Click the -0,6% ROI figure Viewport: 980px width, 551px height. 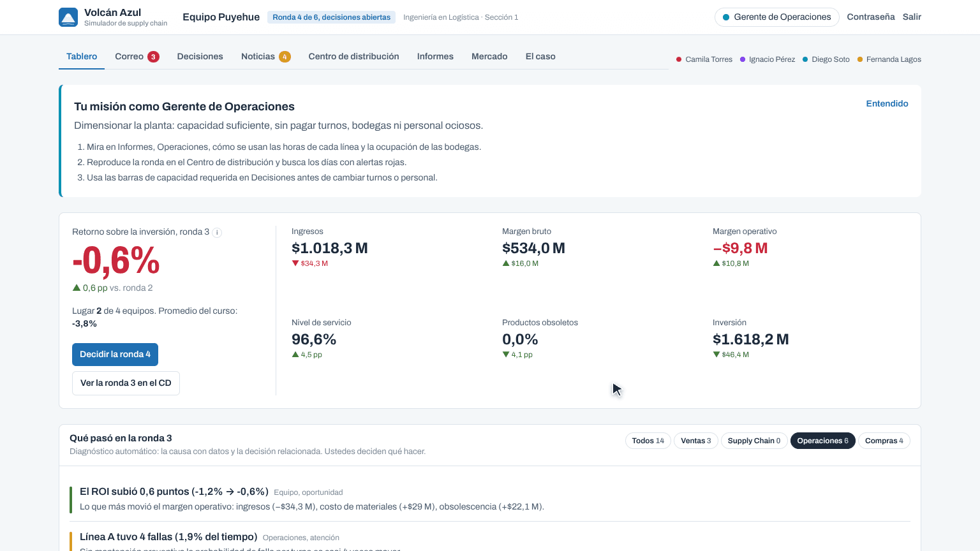[116, 260]
